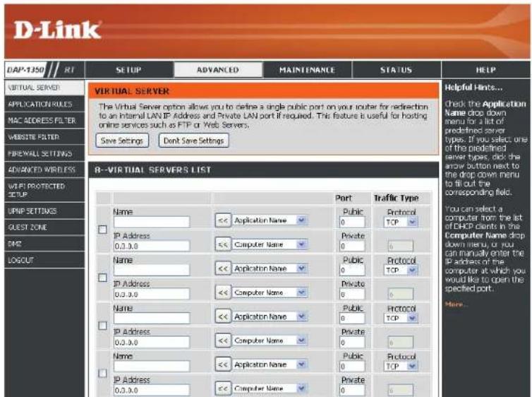Image resolution: width=532 pixels, height=397 pixels.
Task: Click second row Name input field
Action: [152, 270]
